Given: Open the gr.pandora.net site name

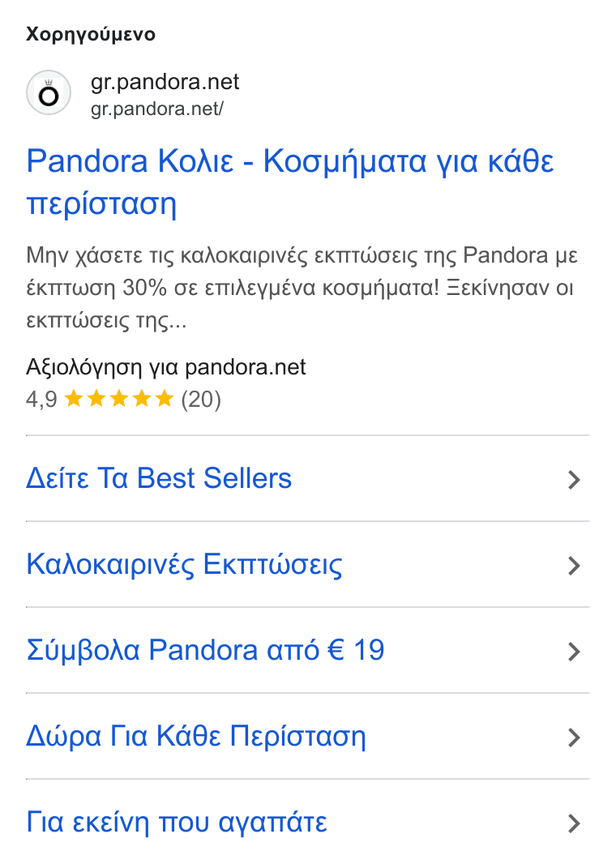Looking at the screenshot, I should tap(165, 82).
